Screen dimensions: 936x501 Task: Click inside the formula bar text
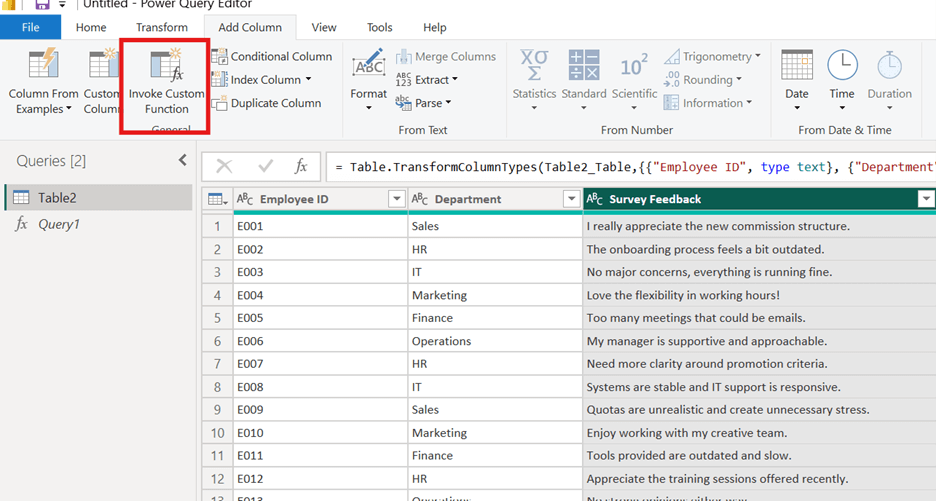631,167
